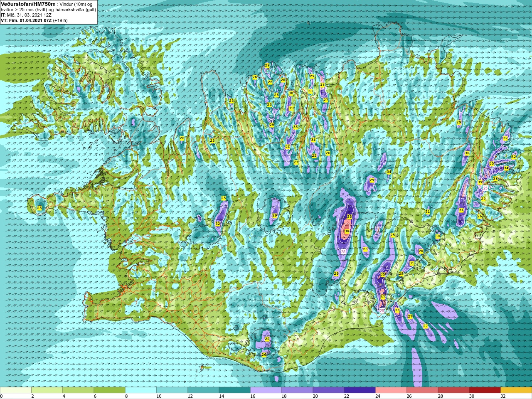This screenshot has height=399, width=532.
Task: Pick the 24–26 light pink legend swatch
Action: pos(391,390)
